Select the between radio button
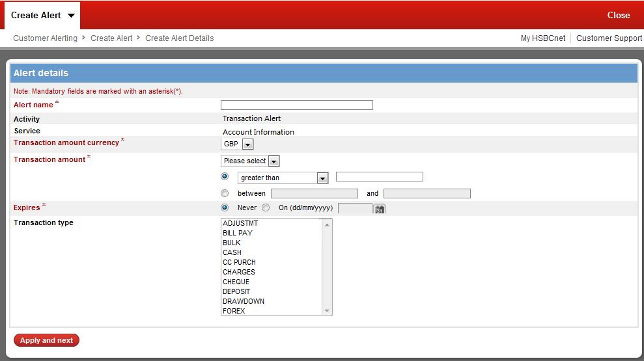The height and width of the screenshot is (361, 644). tap(225, 193)
